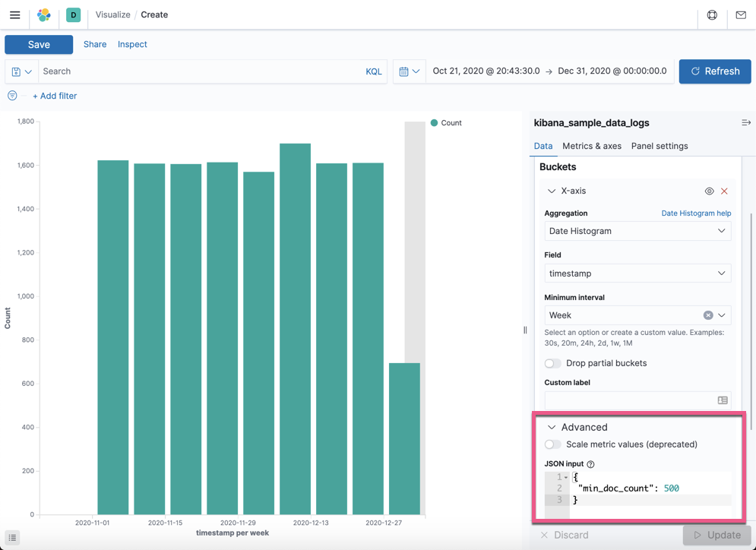Switch to the Data tab
This screenshot has height=550, width=756.
point(543,146)
